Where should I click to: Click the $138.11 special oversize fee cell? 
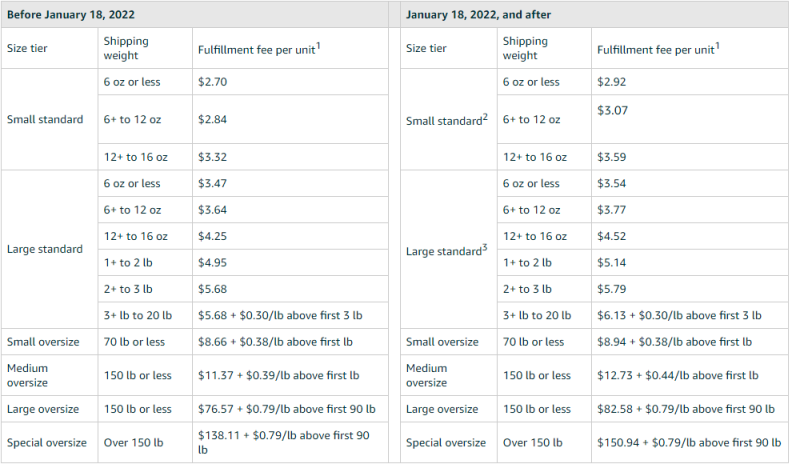tap(284, 442)
